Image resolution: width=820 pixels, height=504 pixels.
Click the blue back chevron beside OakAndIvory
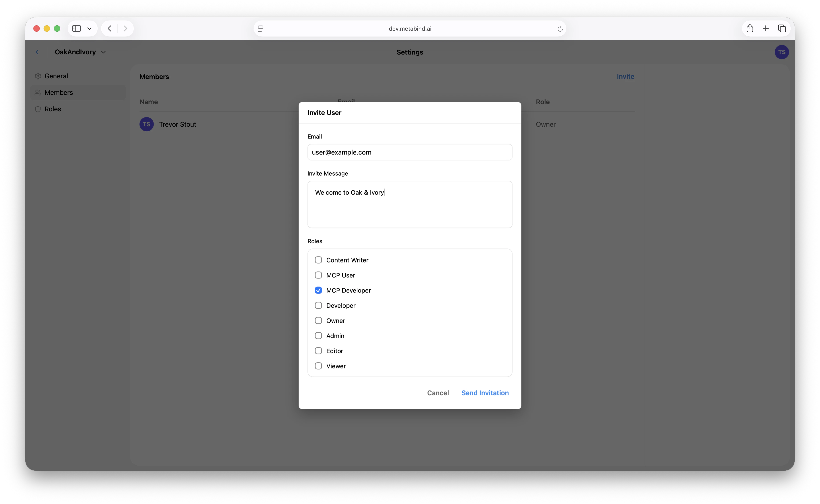(x=37, y=52)
